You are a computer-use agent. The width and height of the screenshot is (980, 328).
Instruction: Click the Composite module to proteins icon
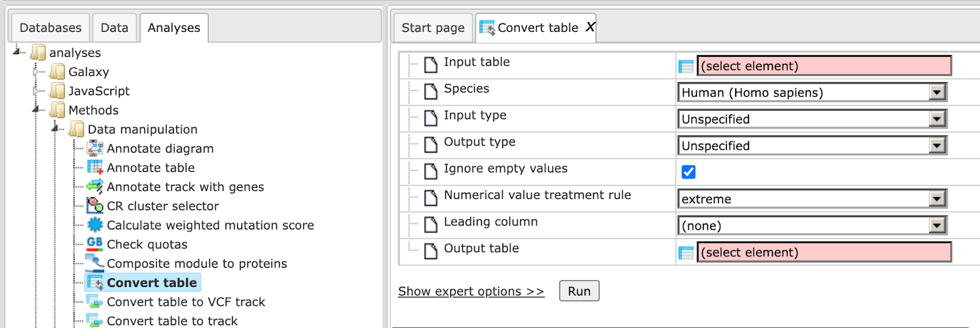pyautogui.click(x=95, y=263)
